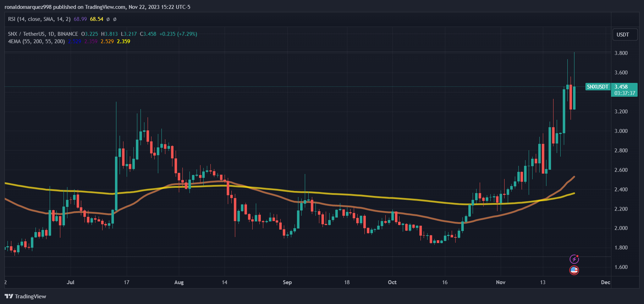The width and height of the screenshot is (644, 304).
Task: Click the change value +0.235 (+7.29%)
Action: (x=178, y=34)
